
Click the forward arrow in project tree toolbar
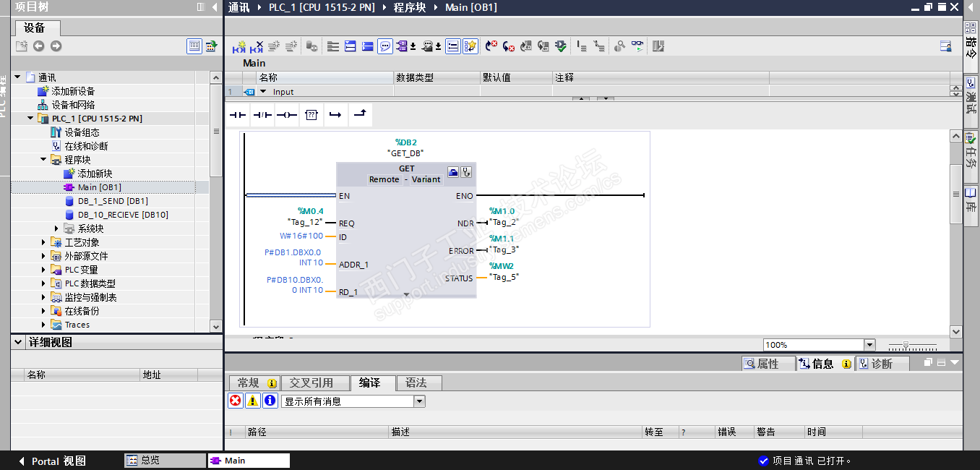click(x=56, y=46)
